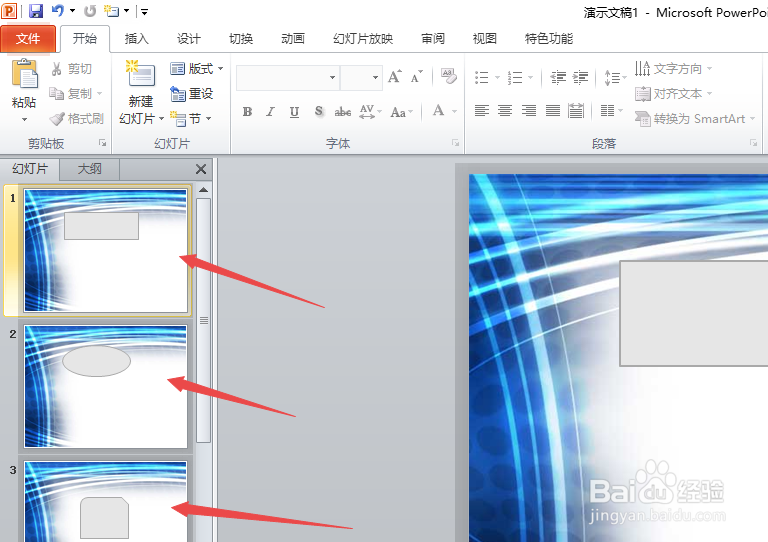Open the File (文件) tab
Screen dimensions: 768x542
pyautogui.click(x=28, y=39)
